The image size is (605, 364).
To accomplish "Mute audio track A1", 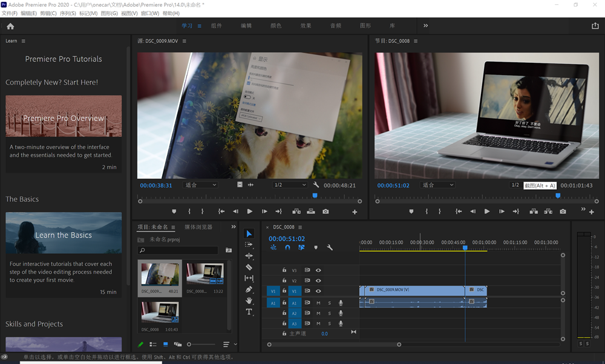I will coord(318,303).
